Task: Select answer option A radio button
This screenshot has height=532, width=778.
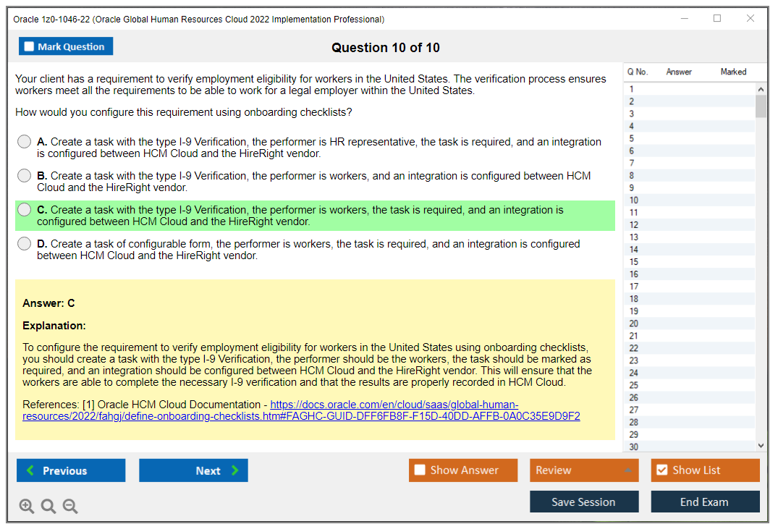Action: tap(23, 141)
